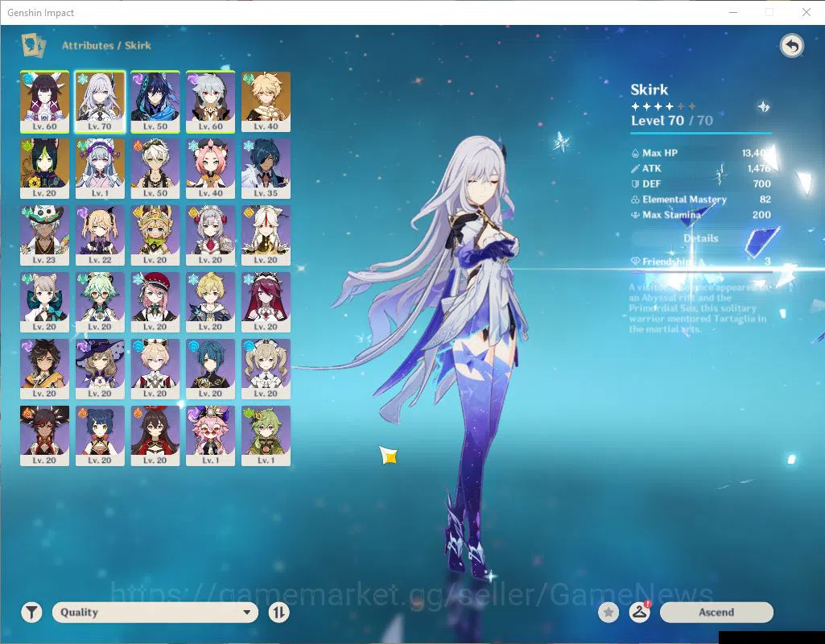
Task: Select Dahlia's Lv. 20 portrait
Action: coord(155,369)
